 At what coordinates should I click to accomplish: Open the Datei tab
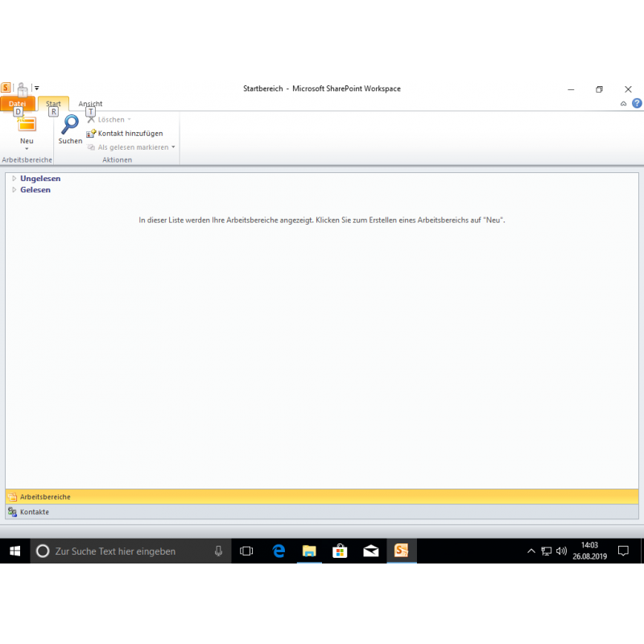[x=18, y=104]
